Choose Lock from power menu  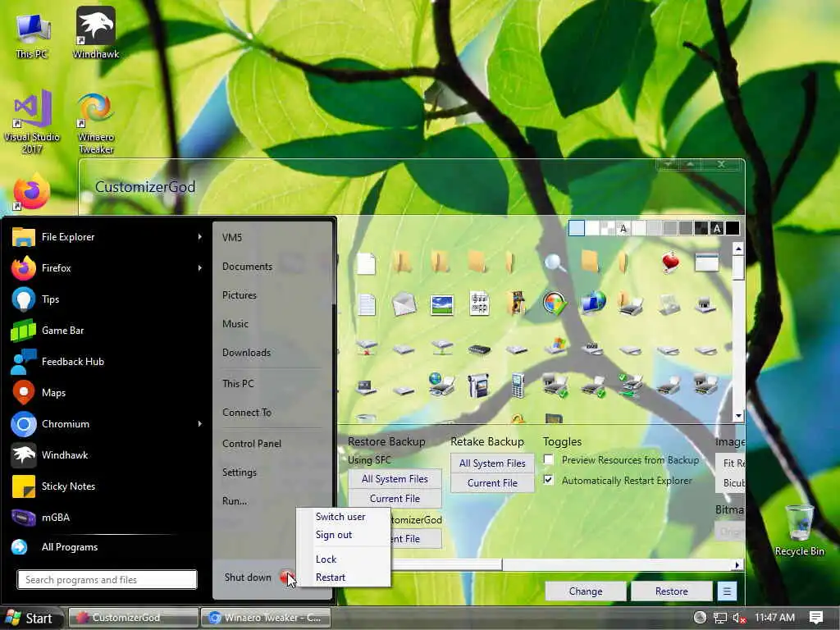tap(326, 559)
